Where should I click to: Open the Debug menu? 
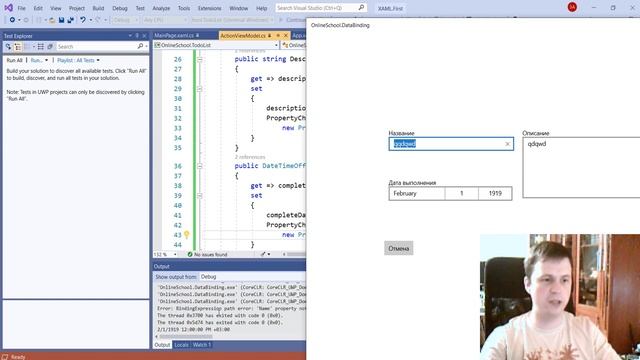coord(120,8)
